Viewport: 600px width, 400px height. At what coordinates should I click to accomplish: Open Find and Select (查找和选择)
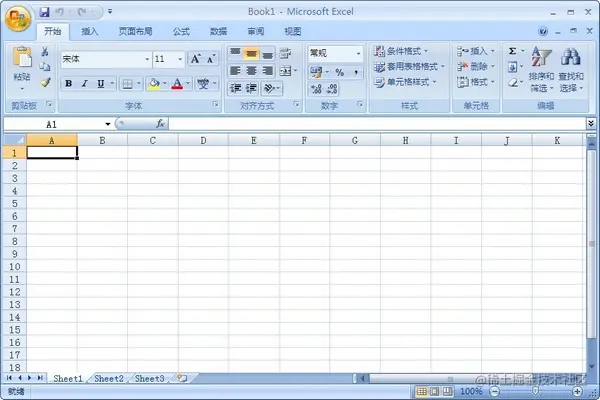[571, 70]
